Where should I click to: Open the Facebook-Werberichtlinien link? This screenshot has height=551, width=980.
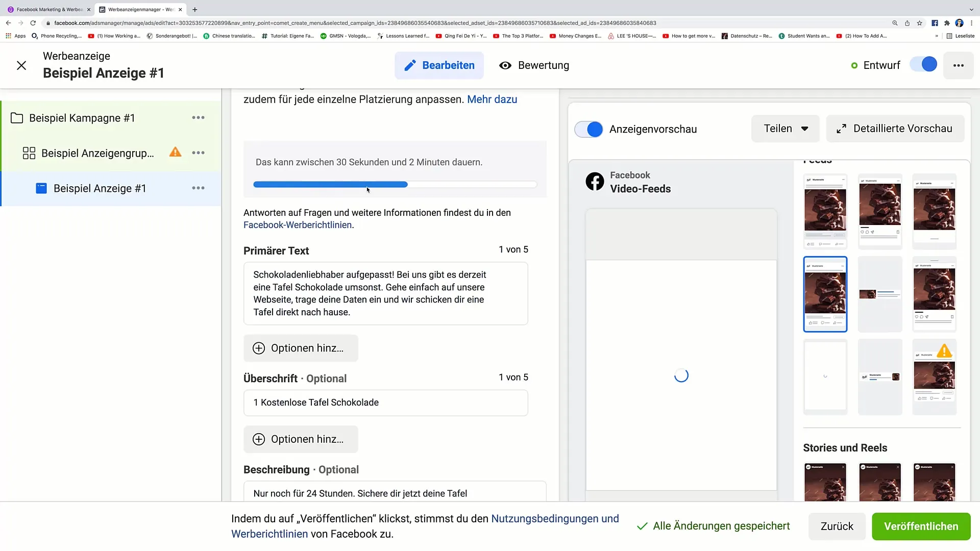(298, 225)
